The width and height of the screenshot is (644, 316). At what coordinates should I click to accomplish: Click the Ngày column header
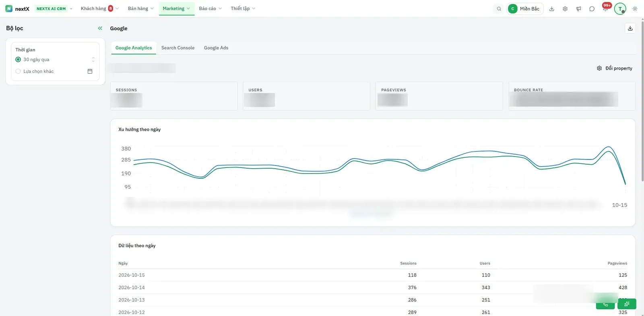(123, 263)
